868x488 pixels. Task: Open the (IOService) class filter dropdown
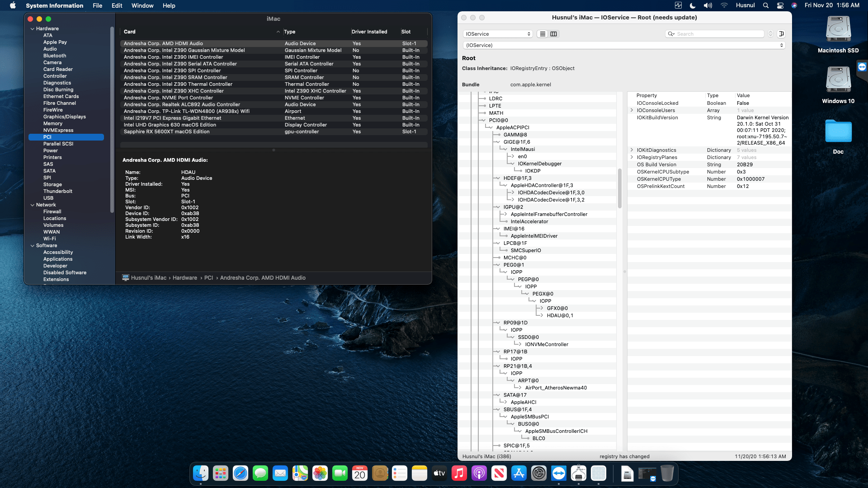click(x=625, y=45)
